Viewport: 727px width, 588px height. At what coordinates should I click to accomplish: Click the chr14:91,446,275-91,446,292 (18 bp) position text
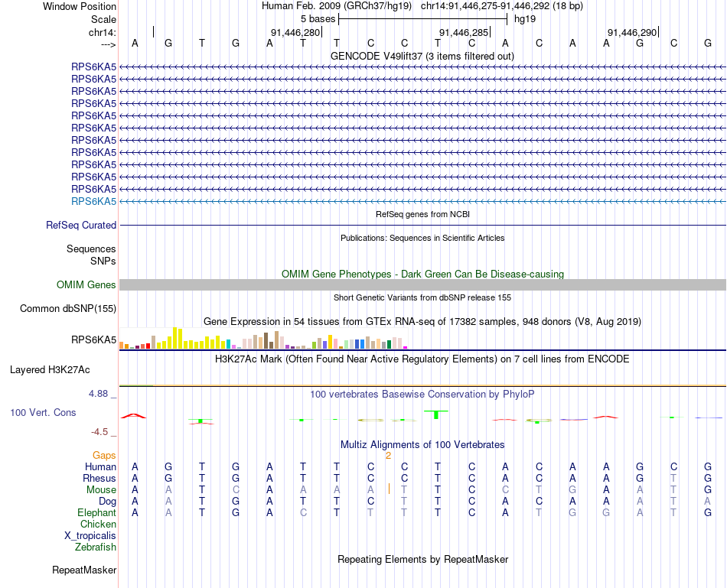tap(502, 6)
